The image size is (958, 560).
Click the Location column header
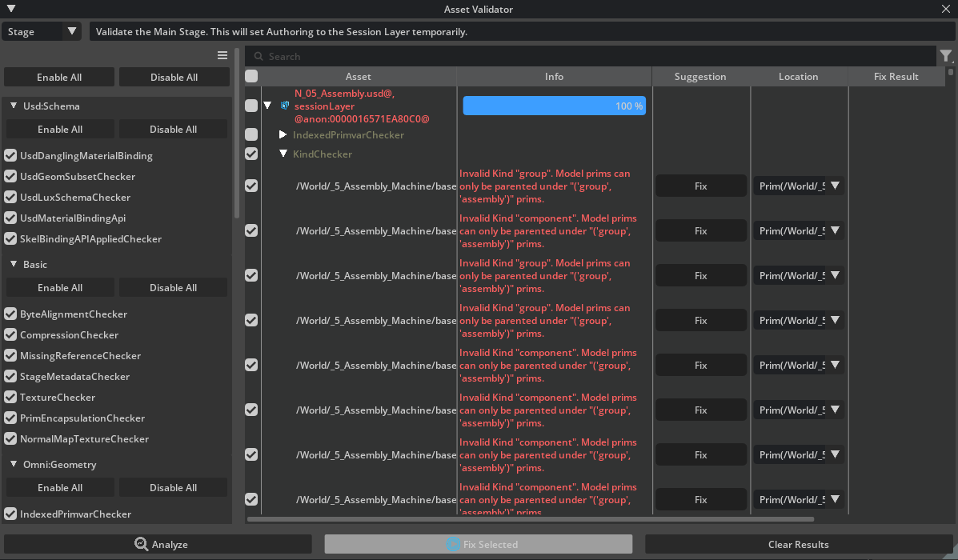[798, 77]
